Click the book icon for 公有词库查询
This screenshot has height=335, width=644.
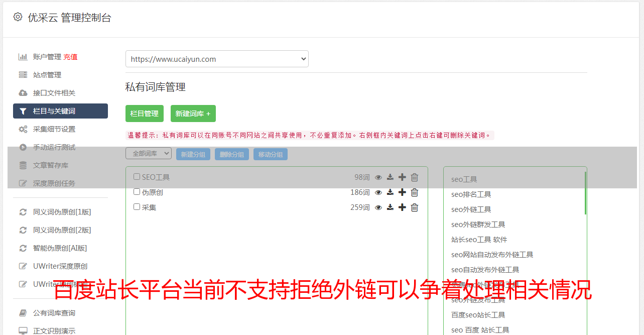(23, 313)
